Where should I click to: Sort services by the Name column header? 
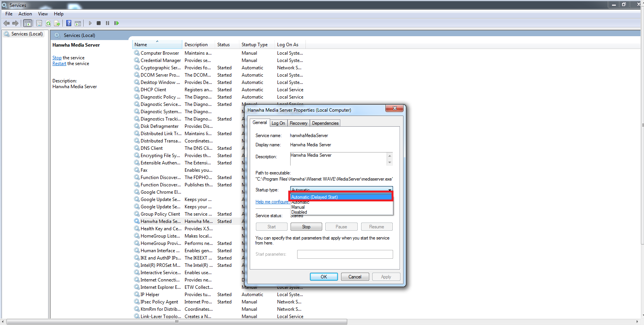click(x=157, y=45)
